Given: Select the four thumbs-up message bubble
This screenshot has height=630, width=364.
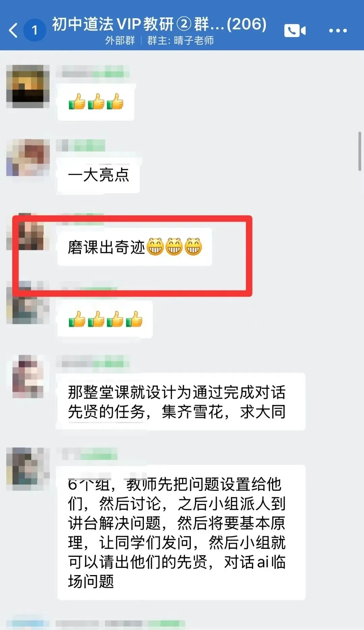Looking at the screenshot, I should [105, 319].
